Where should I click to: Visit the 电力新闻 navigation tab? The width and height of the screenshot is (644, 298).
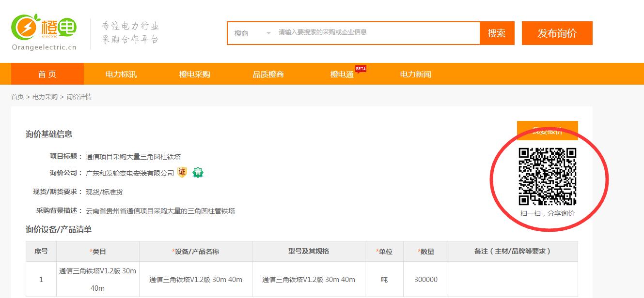[415, 74]
